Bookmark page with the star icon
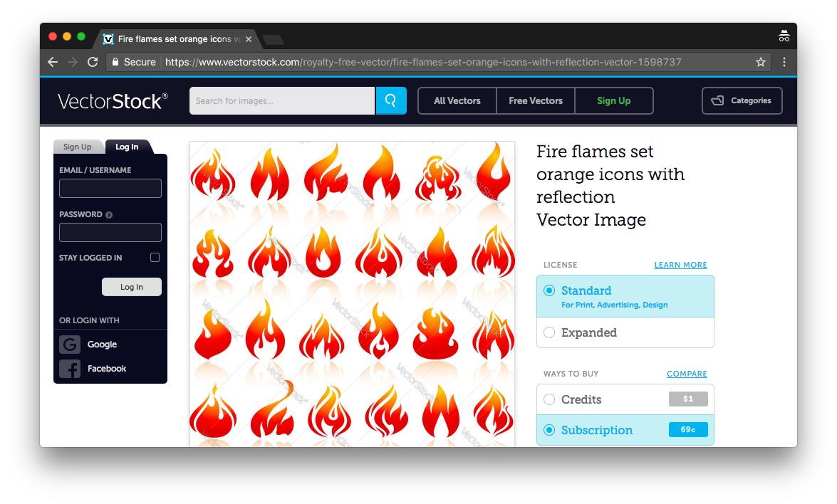Viewport: 837px width, 504px height. point(761,62)
